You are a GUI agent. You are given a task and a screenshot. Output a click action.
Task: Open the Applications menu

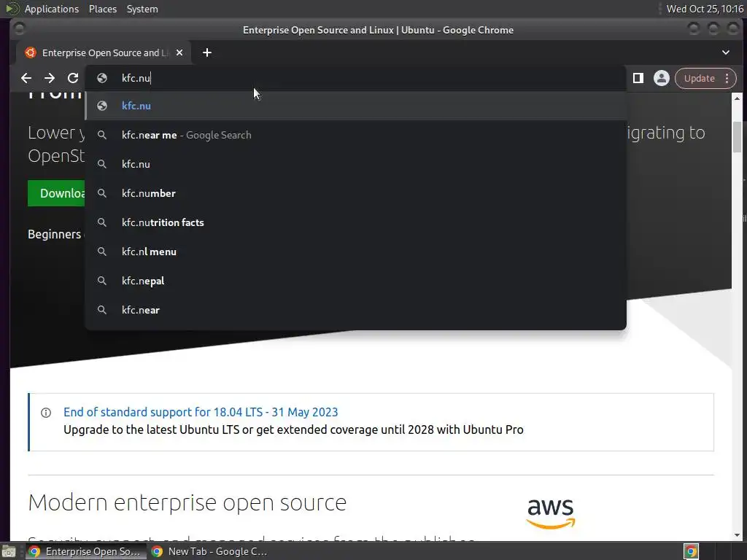click(52, 9)
